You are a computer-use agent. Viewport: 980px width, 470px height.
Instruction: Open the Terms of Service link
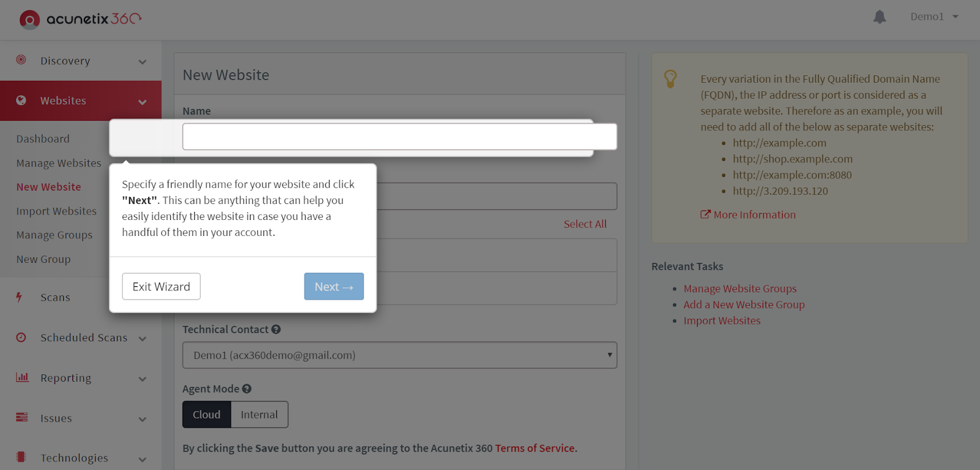pos(535,449)
